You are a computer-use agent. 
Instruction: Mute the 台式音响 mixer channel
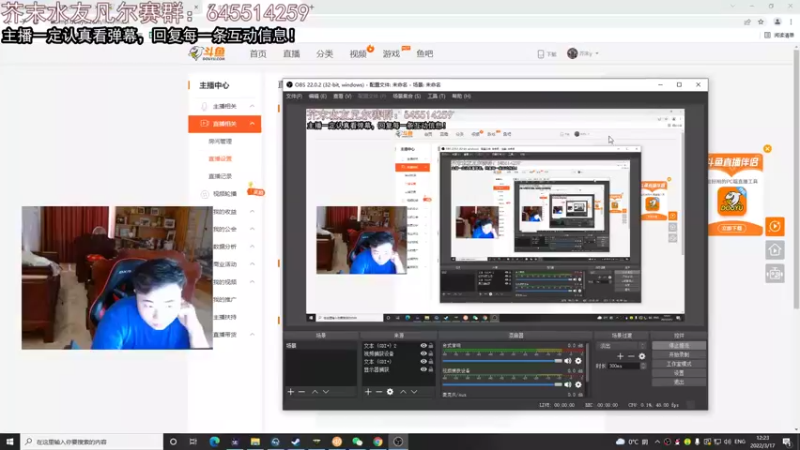pos(568,361)
